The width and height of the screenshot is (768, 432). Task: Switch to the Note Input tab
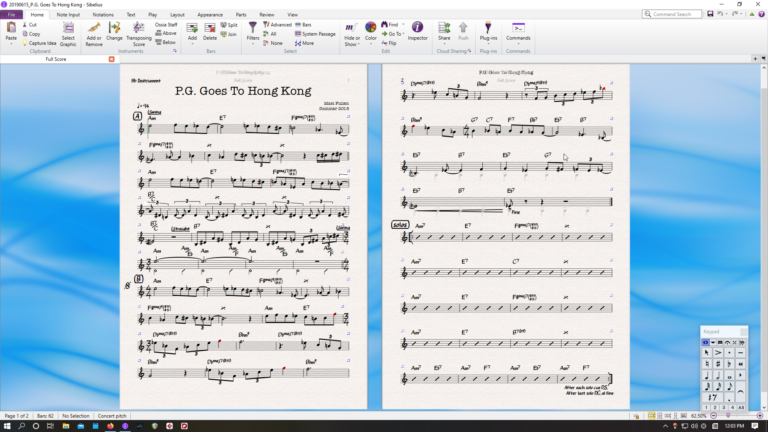pos(68,15)
